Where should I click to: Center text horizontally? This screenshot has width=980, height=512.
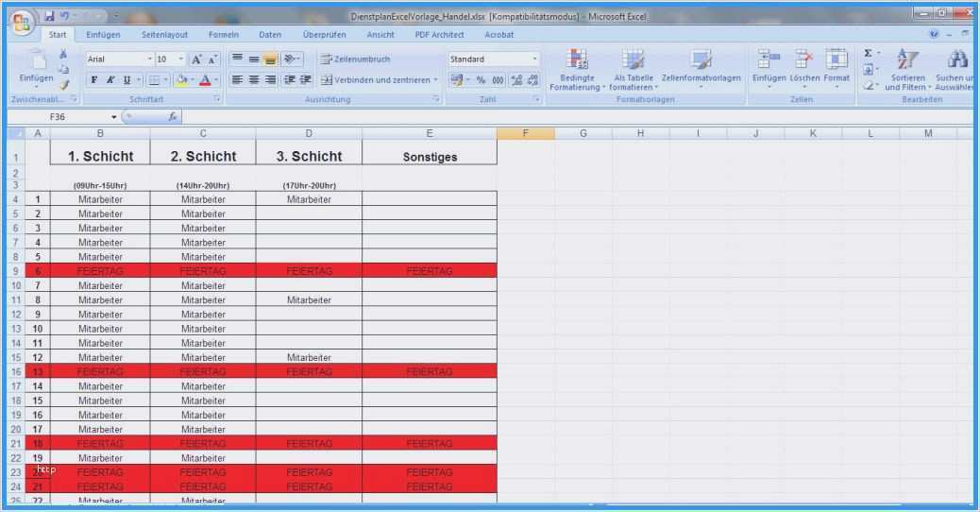click(x=254, y=80)
